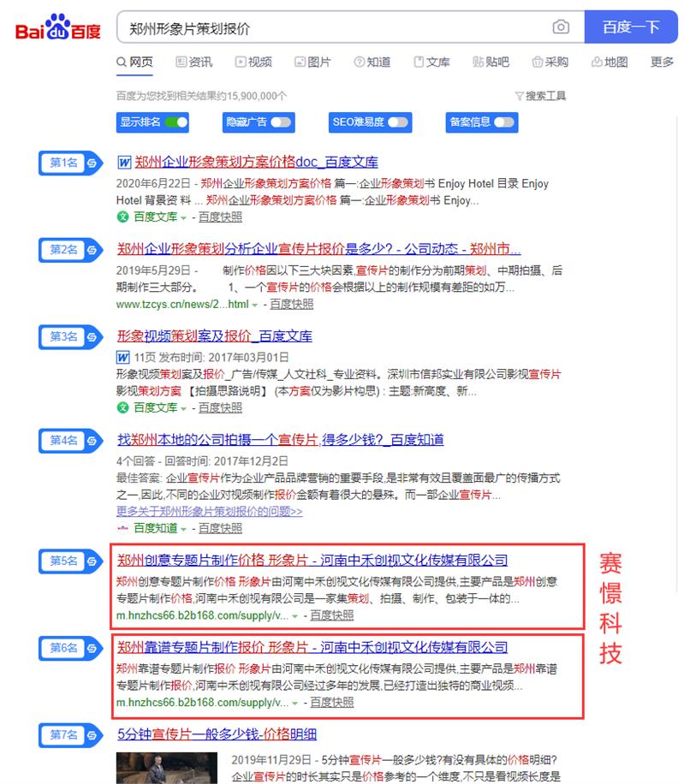Open camera image search icon
Screen dimensions: 684x784
coord(561,27)
